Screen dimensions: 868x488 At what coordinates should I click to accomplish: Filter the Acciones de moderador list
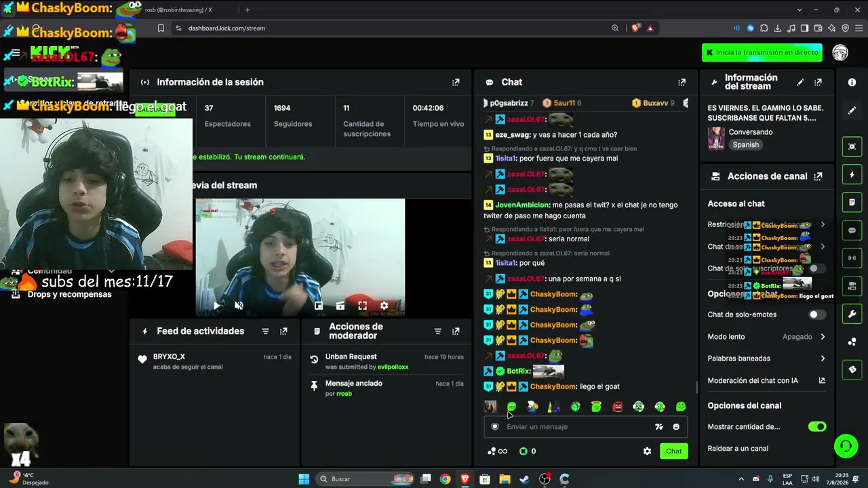(438, 331)
